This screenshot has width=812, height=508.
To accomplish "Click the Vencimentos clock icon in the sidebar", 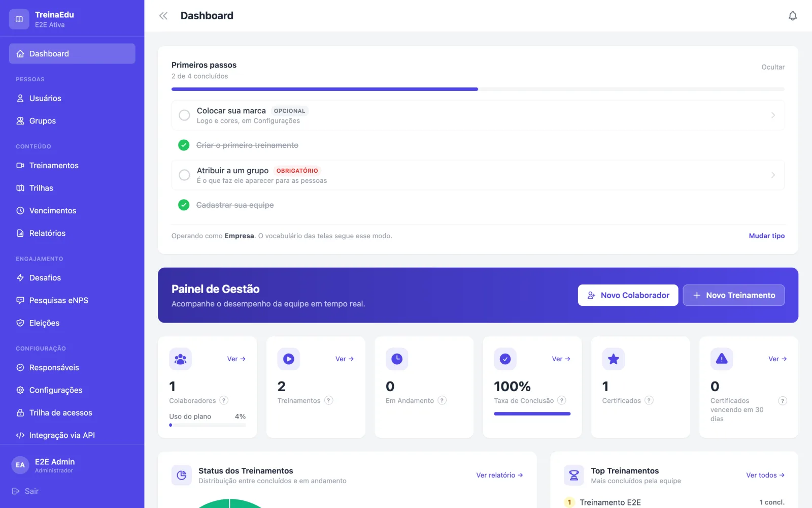I will point(20,211).
